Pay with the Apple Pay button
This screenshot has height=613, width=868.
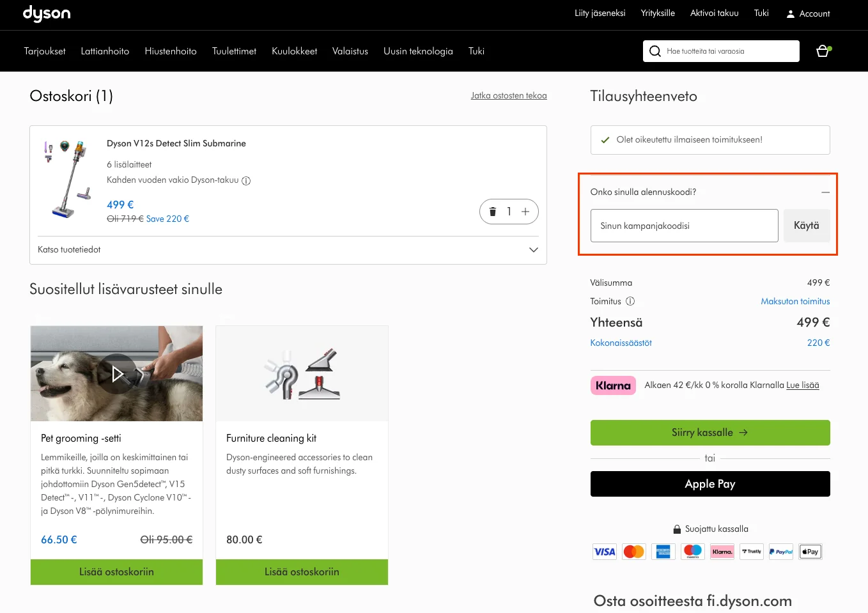pyautogui.click(x=710, y=484)
